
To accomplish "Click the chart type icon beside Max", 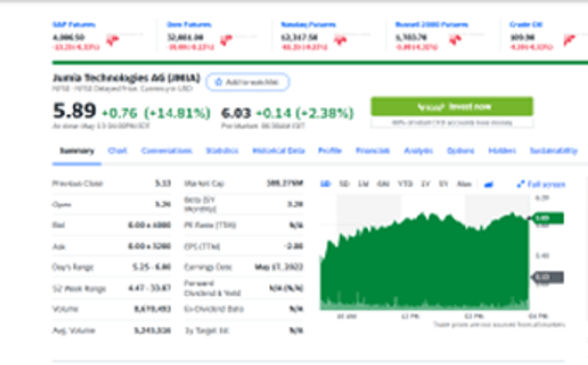I will 490,183.
